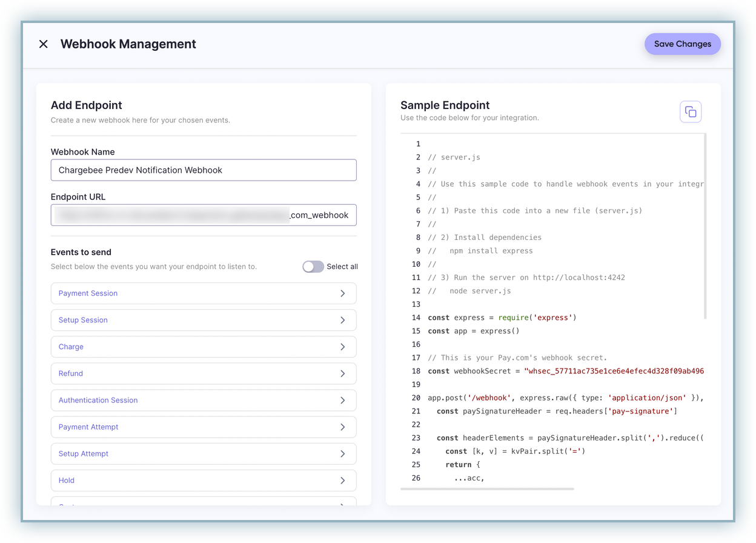Expand the Hold events chevron
756x543 pixels.
tap(342, 480)
